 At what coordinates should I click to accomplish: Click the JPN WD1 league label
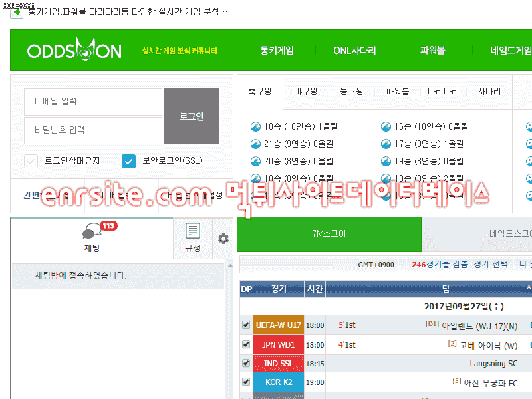click(x=278, y=344)
